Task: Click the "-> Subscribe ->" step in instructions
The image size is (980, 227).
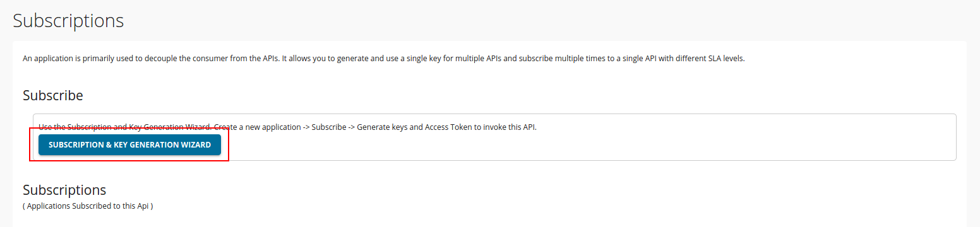Action: [x=329, y=127]
